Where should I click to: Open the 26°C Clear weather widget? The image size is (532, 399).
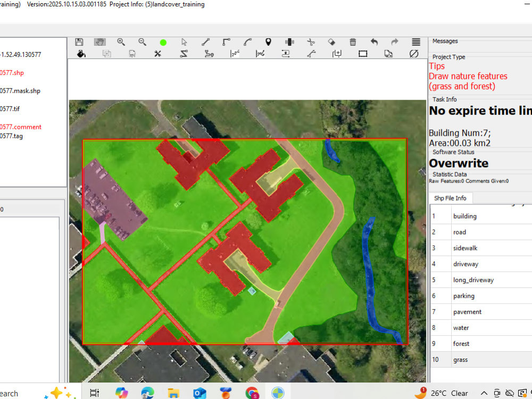[442, 393]
